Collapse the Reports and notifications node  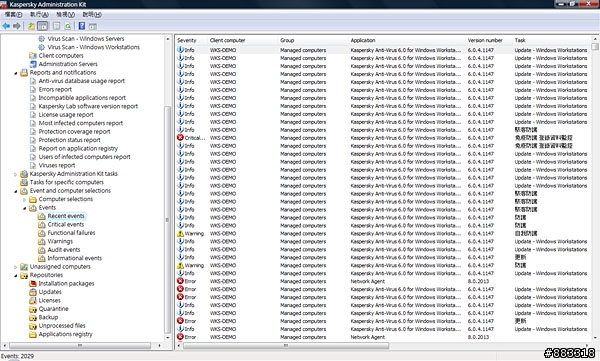pyautogui.click(x=16, y=73)
